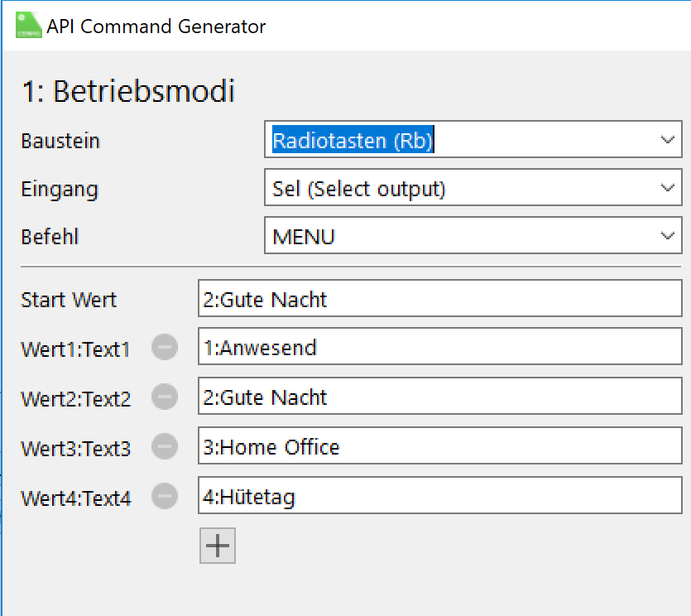Screen dimensions: 691x616
Task: Click the Wert2:Text2 text field
Action: click(439, 398)
